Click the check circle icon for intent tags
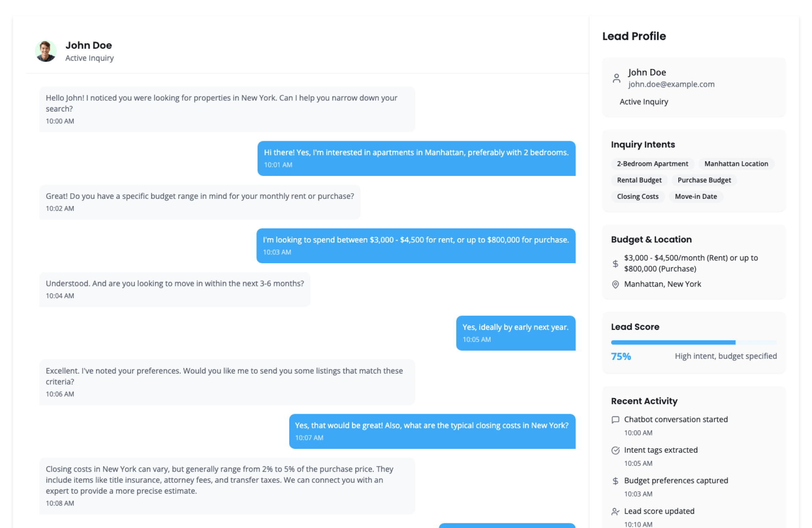The image size is (812, 528). [615, 450]
